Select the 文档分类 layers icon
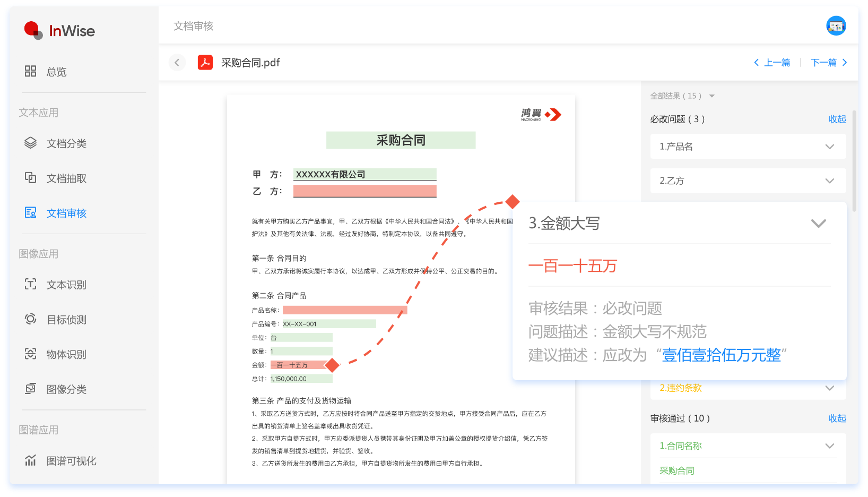 coord(30,143)
